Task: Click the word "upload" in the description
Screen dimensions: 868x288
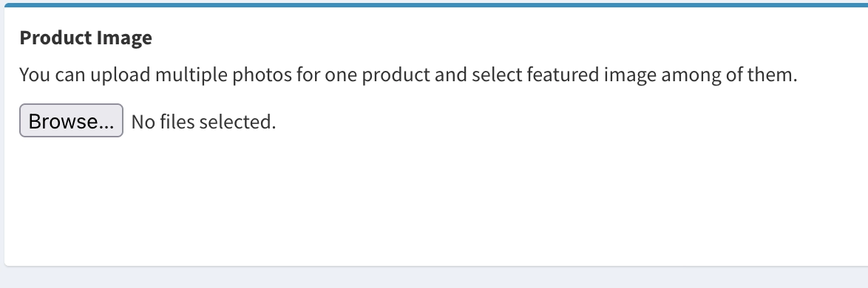Action: click(120, 75)
